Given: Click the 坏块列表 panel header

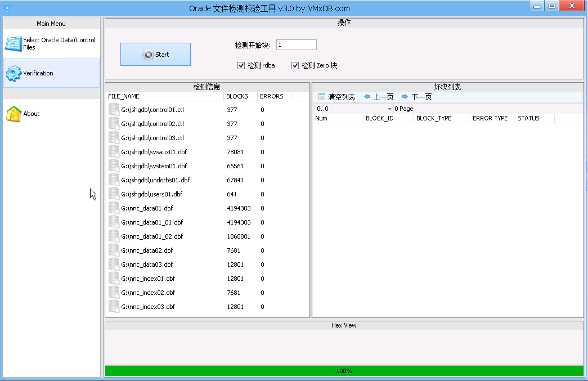Looking at the screenshot, I should coord(448,87).
